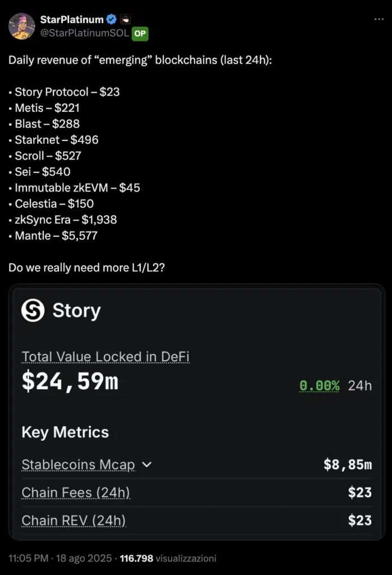The image size is (392, 575).
Task: Expand the Stablecoins Mcap chevron
Action: click(147, 465)
